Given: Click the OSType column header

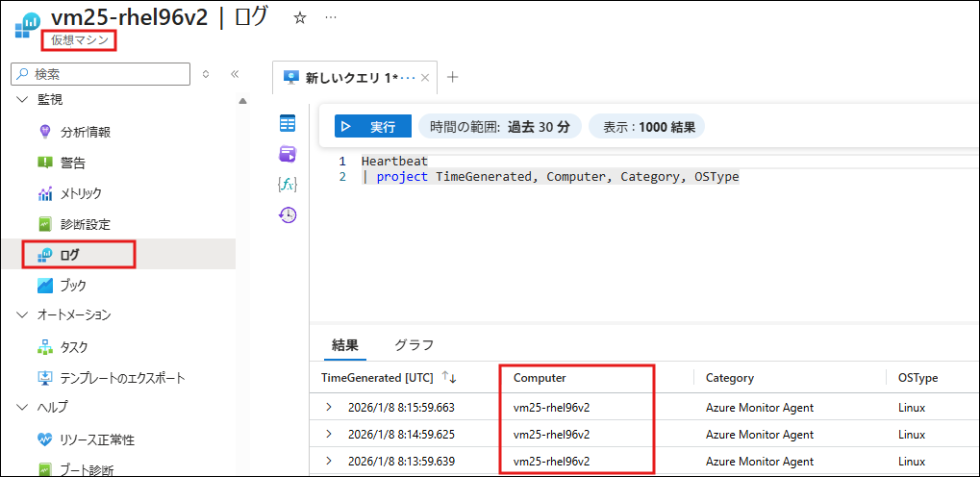Looking at the screenshot, I should (917, 378).
